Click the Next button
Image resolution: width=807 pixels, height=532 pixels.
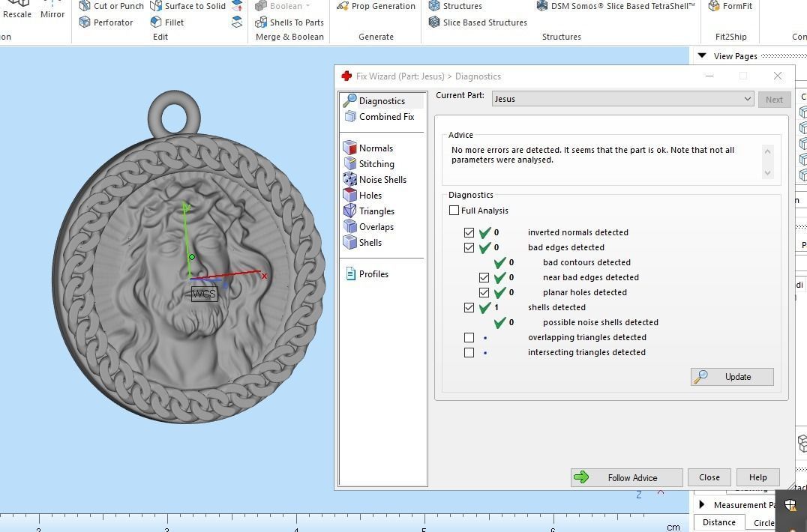click(x=773, y=100)
